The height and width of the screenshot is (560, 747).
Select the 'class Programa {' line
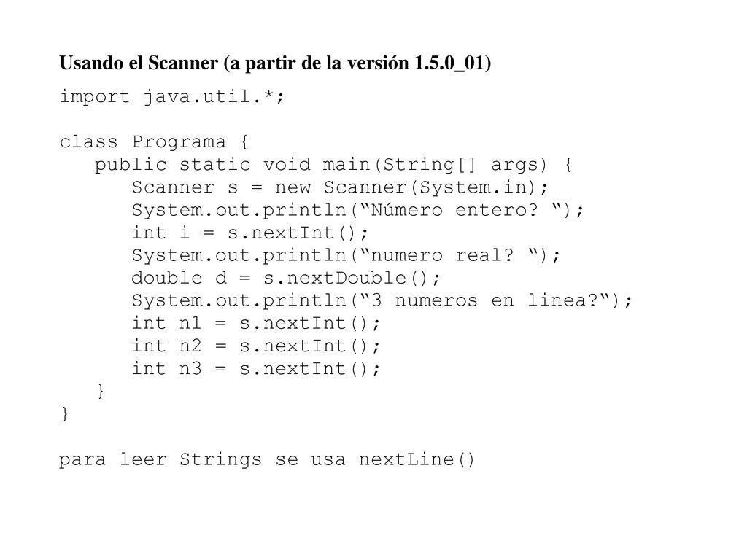point(155,142)
